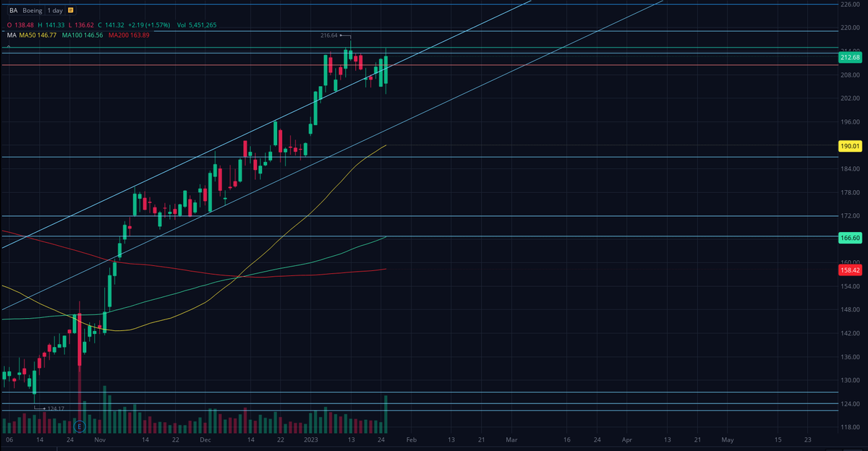
Task: Click the 226.00 label on price axis
Action: 850,4
